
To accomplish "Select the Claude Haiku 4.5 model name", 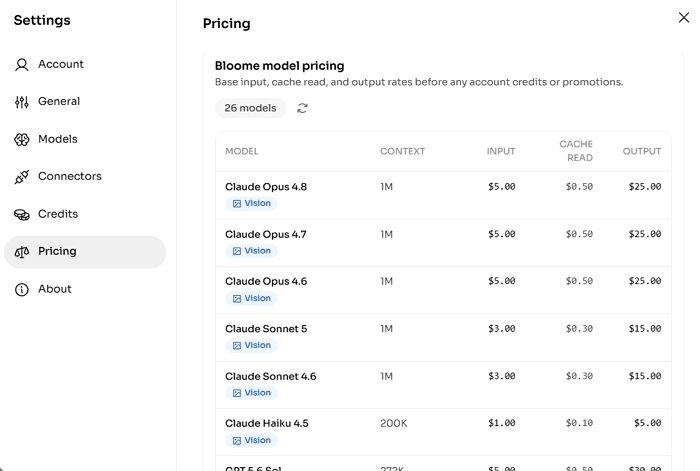I will click(x=267, y=423).
